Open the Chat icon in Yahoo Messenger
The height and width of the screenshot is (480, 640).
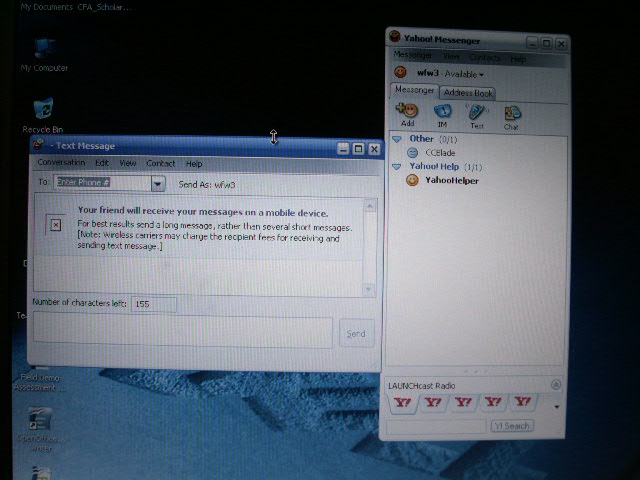[512, 113]
